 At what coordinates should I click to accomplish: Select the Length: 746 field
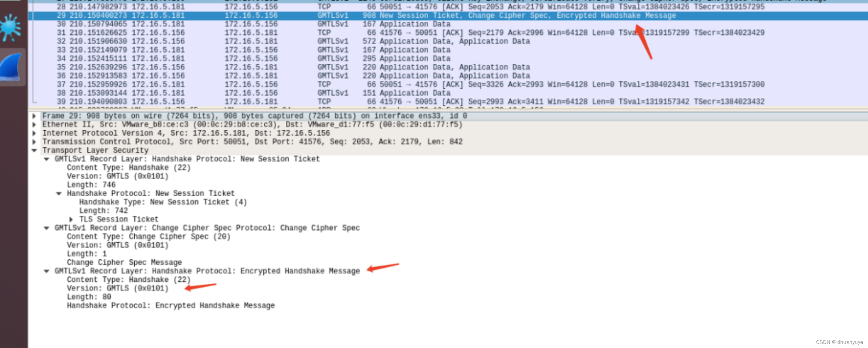click(91, 185)
